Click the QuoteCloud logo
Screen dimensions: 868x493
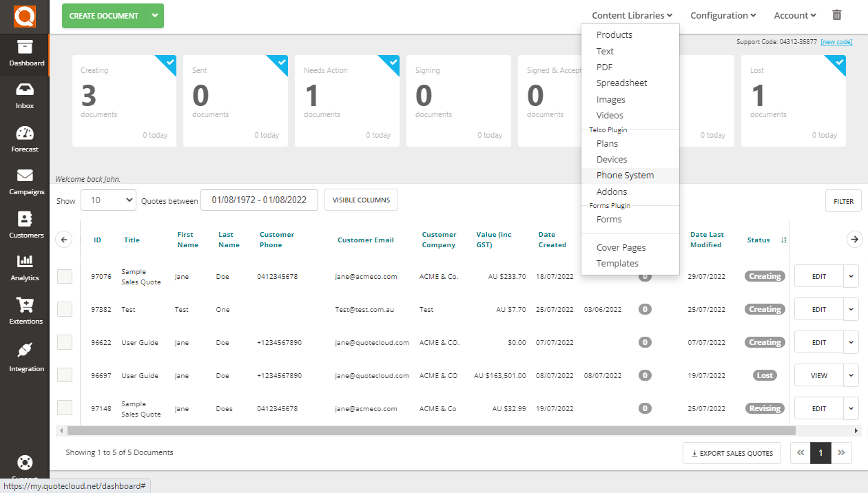coord(24,15)
